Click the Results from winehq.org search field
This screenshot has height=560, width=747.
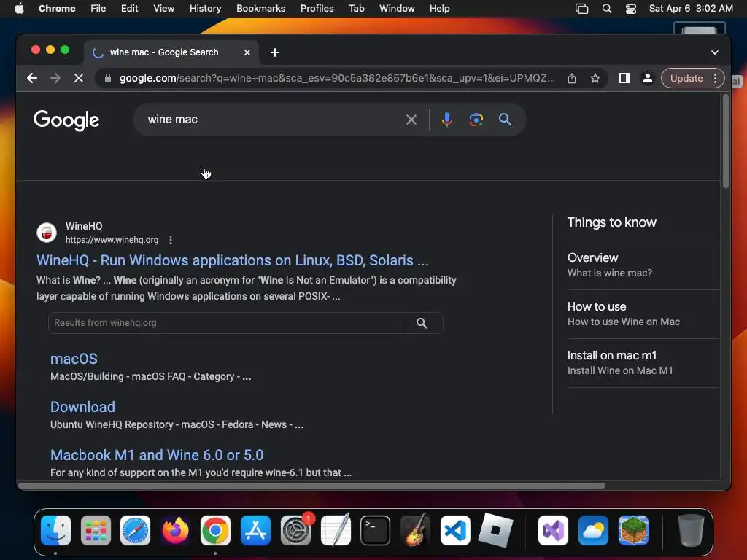(224, 323)
